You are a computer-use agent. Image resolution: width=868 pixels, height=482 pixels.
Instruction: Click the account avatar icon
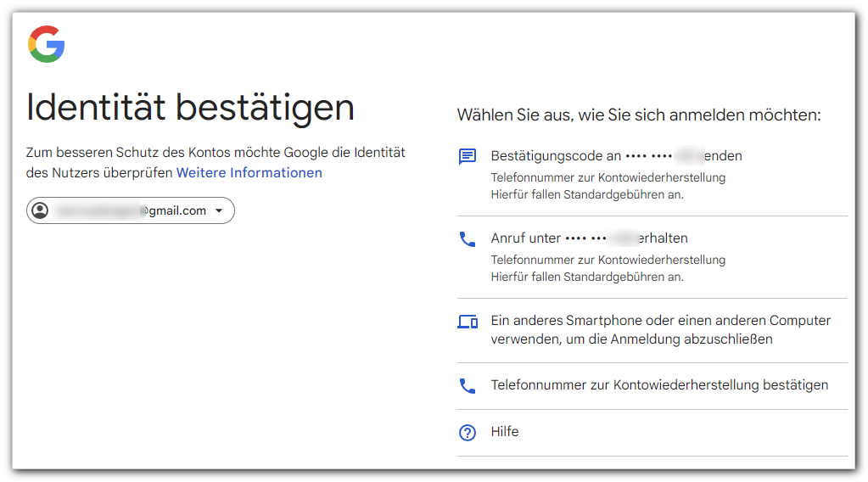tap(41, 210)
